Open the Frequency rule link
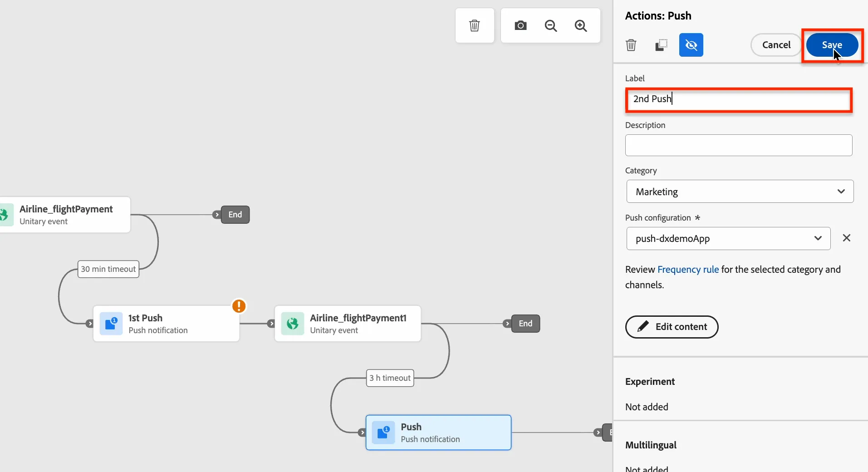This screenshot has height=472, width=868. pos(688,270)
